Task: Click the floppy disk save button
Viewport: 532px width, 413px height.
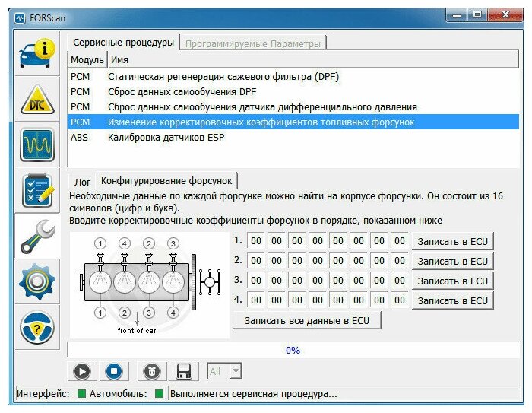Action: point(184,371)
